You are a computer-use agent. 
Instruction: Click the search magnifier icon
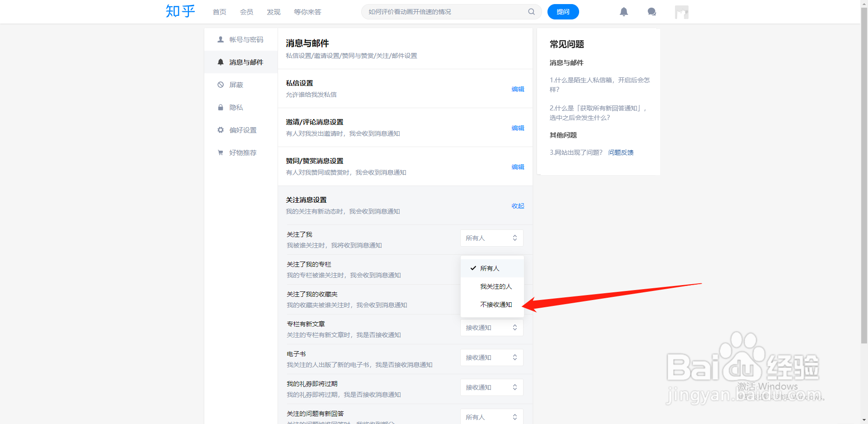click(531, 12)
